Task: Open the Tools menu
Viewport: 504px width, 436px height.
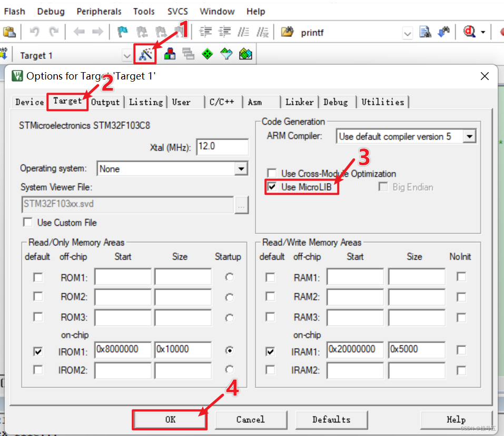Action: click(x=144, y=11)
